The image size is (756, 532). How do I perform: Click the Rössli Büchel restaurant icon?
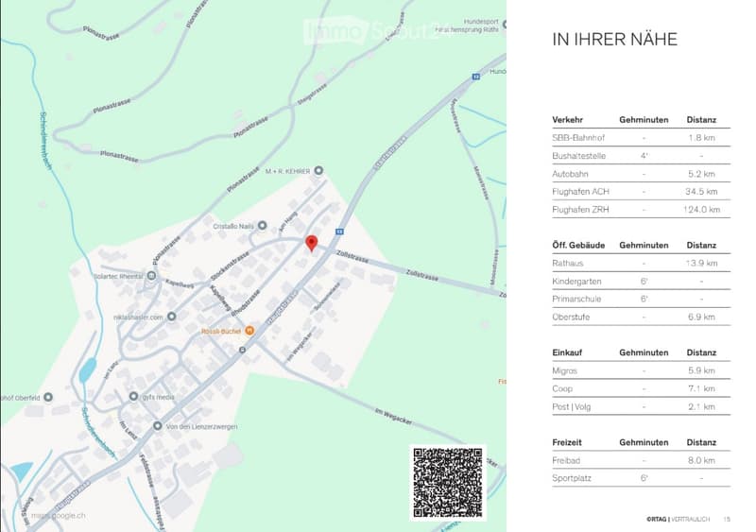249,331
